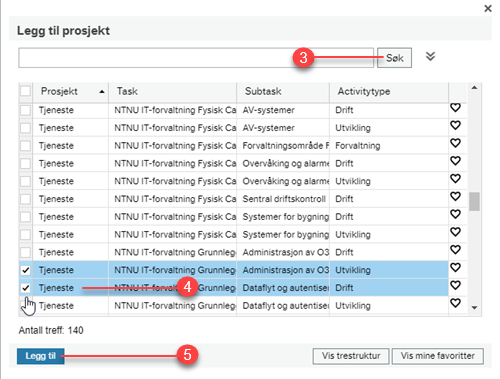
Task: Favorite the Dataflyt og autentiser Drift row
Action: pos(455,285)
